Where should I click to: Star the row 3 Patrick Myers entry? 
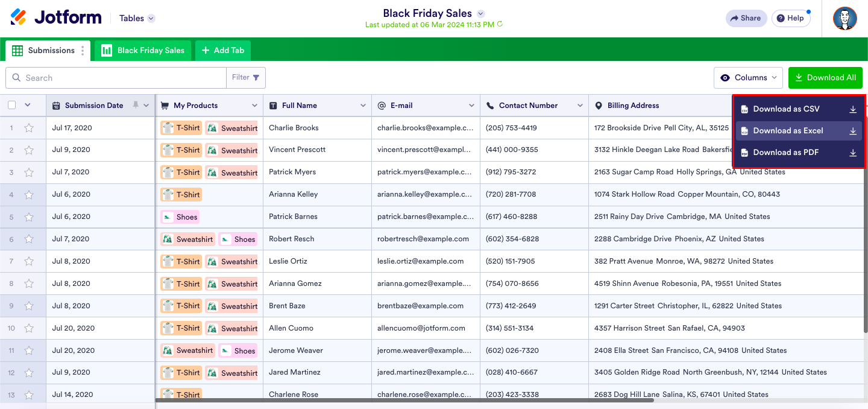coord(29,173)
